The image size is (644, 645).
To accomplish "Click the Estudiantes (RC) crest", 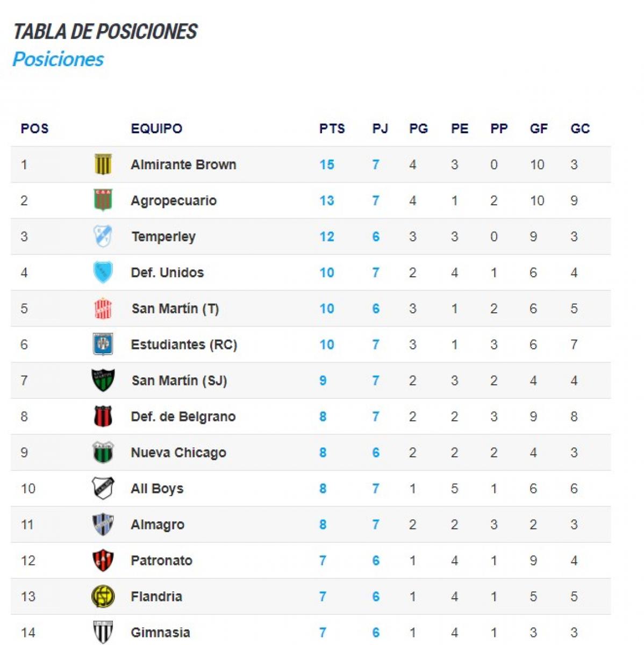I will [103, 345].
